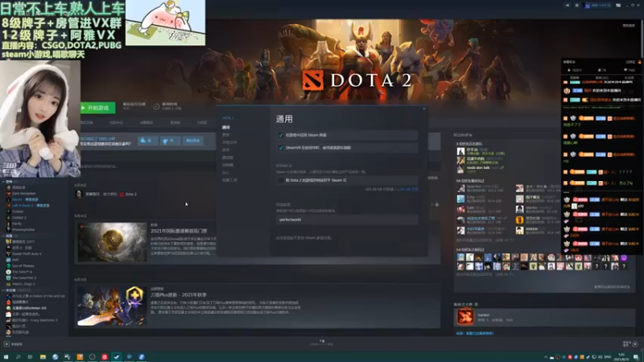
Task: Click the maybe later review button
Action: (x=192, y=140)
